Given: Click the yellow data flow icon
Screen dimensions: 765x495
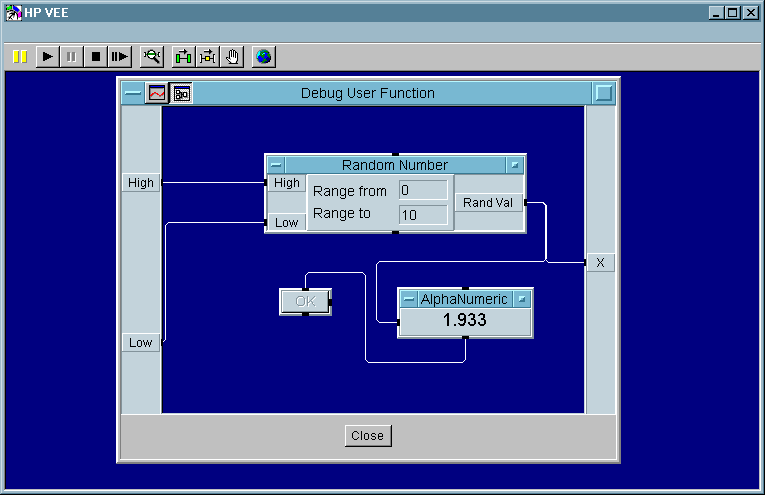Looking at the screenshot, I should [208, 57].
